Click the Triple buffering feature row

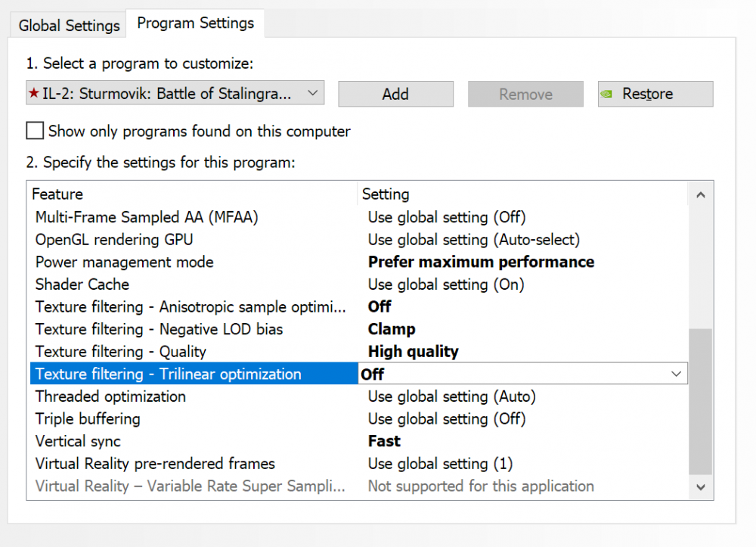point(88,418)
